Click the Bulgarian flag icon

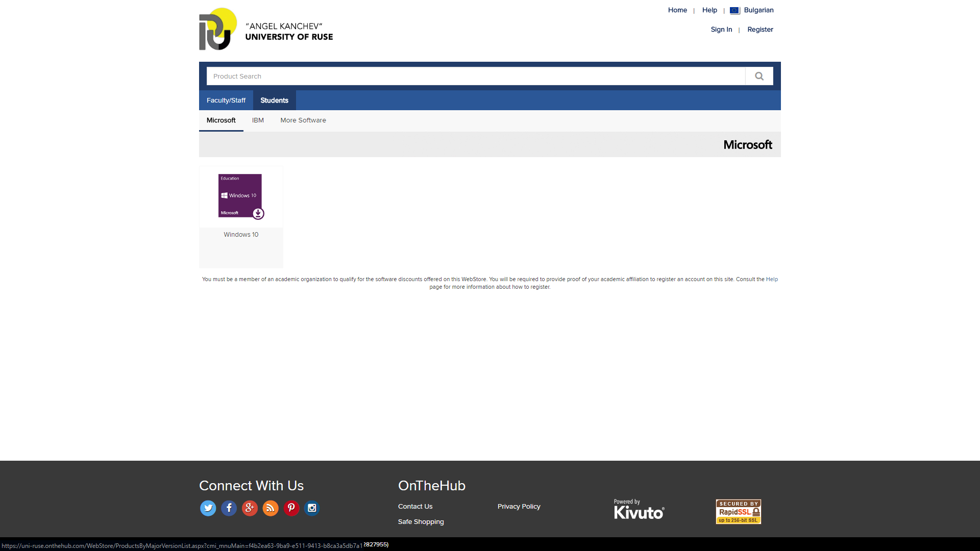tap(735, 10)
